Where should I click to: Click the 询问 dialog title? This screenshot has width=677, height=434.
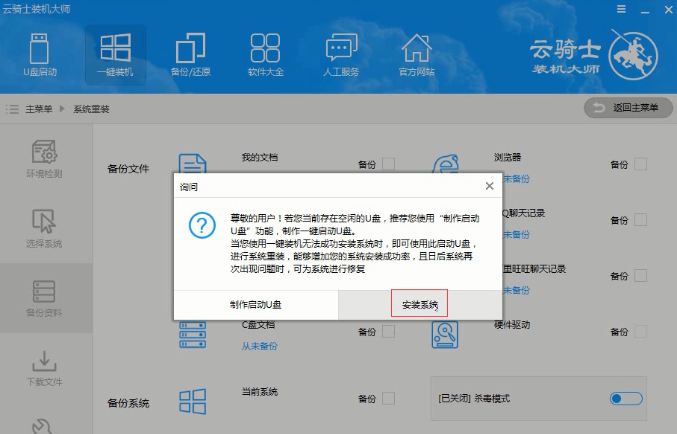click(x=189, y=187)
